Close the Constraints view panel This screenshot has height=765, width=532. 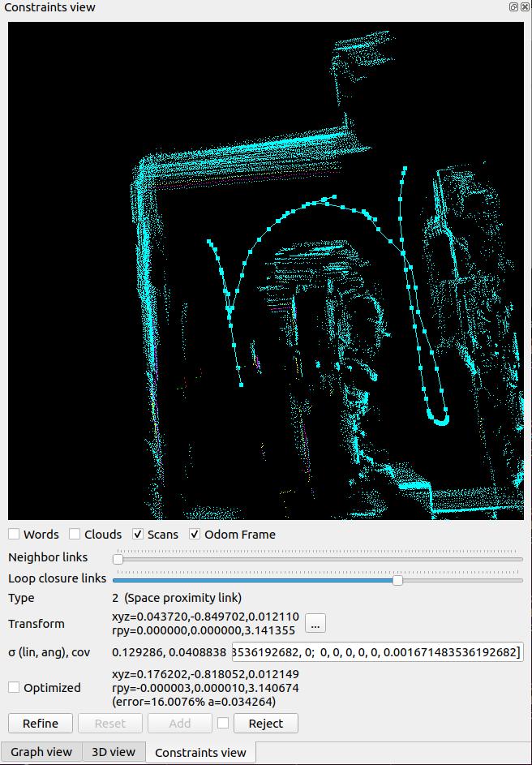(524, 7)
